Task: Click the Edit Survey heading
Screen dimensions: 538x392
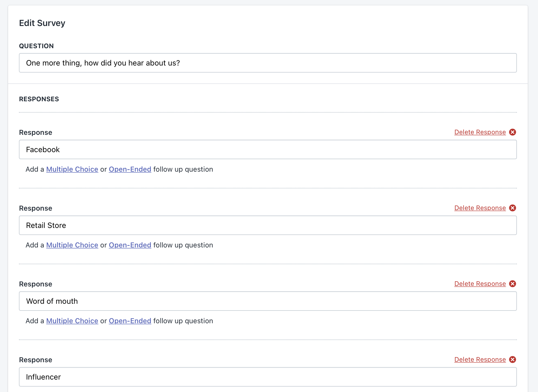Action: pyautogui.click(x=42, y=23)
